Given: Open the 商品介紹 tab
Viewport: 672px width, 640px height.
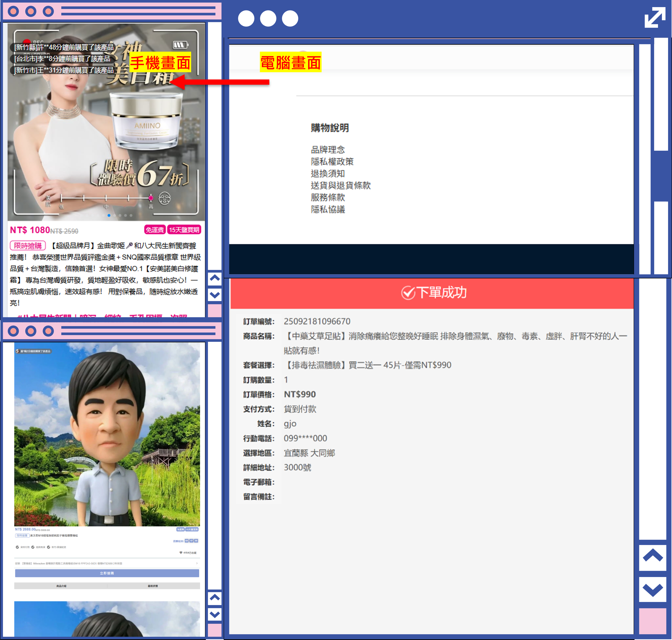Looking at the screenshot, I should [61, 586].
